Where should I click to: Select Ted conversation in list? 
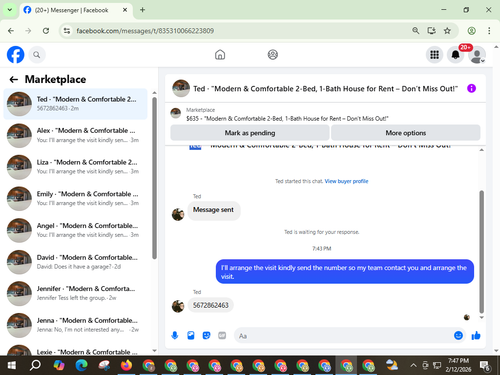[75, 104]
